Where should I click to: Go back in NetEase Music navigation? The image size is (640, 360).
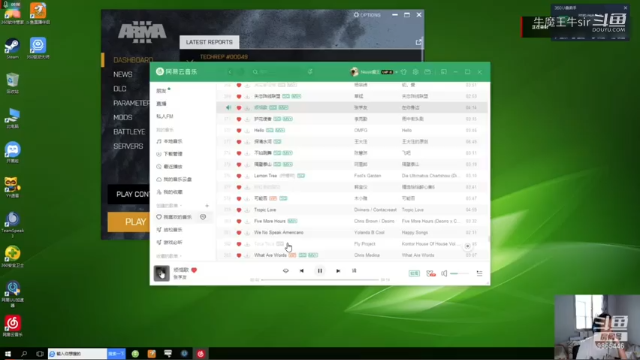coord(230,72)
